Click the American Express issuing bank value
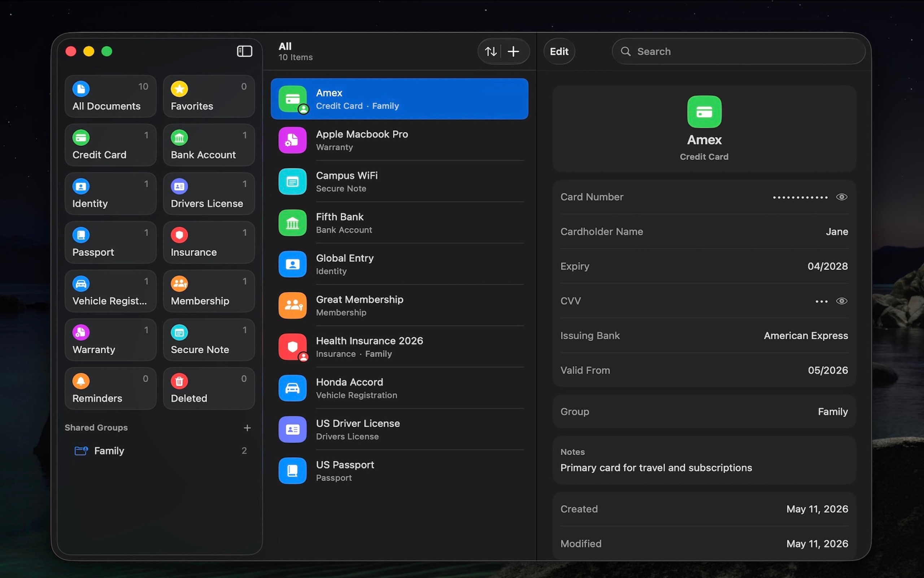The height and width of the screenshot is (578, 924). coord(806,336)
